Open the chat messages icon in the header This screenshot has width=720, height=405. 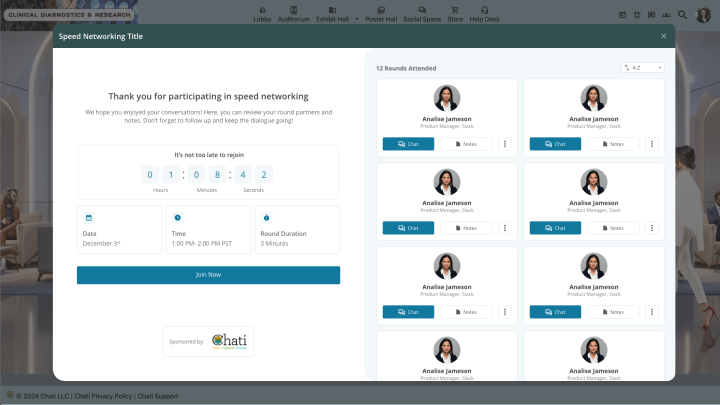click(652, 15)
